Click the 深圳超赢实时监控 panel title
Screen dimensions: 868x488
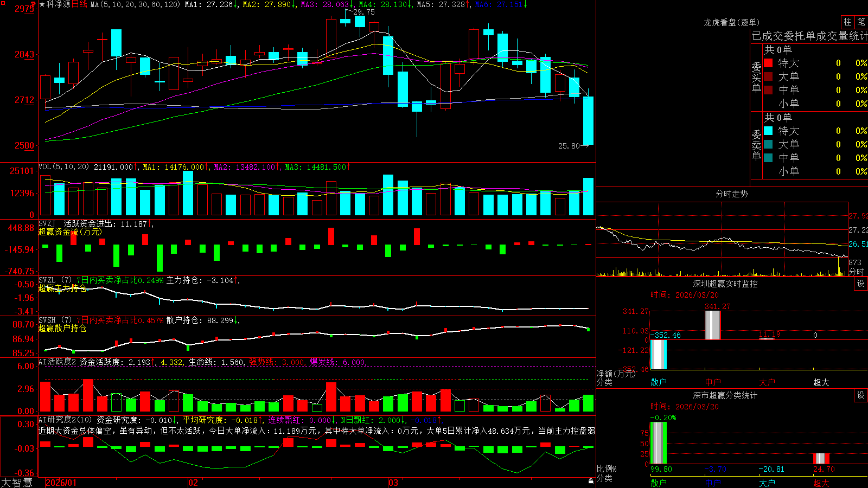pyautogui.click(x=725, y=284)
